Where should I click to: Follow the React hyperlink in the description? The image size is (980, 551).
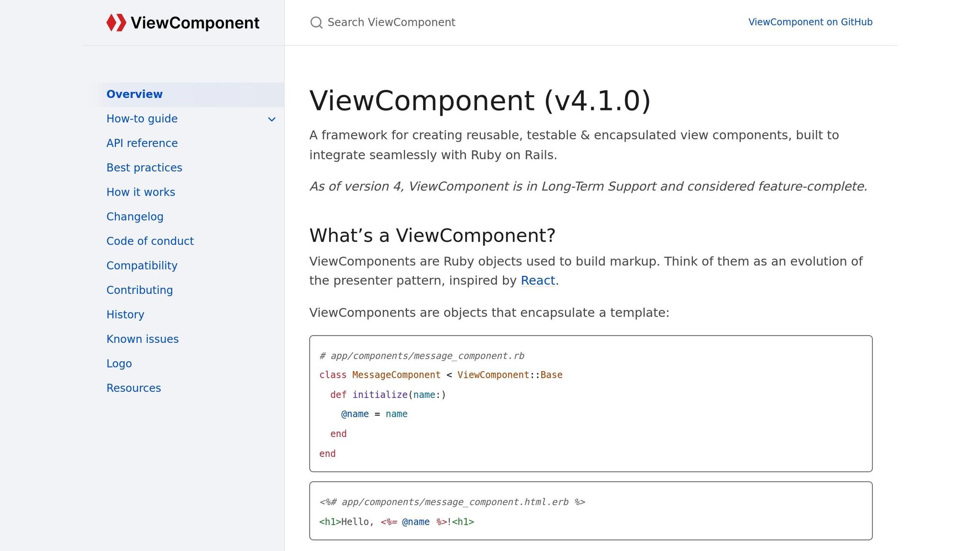[x=538, y=281]
